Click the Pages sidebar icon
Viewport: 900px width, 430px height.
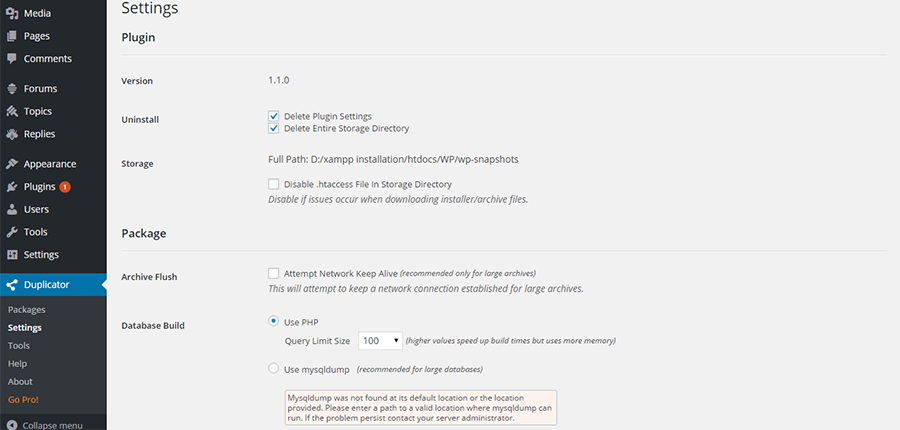click(11, 36)
